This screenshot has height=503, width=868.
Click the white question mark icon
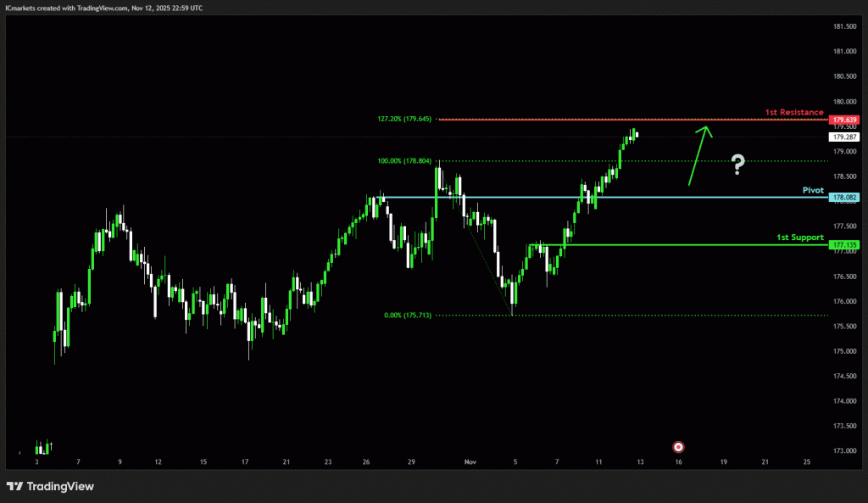pyautogui.click(x=738, y=165)
